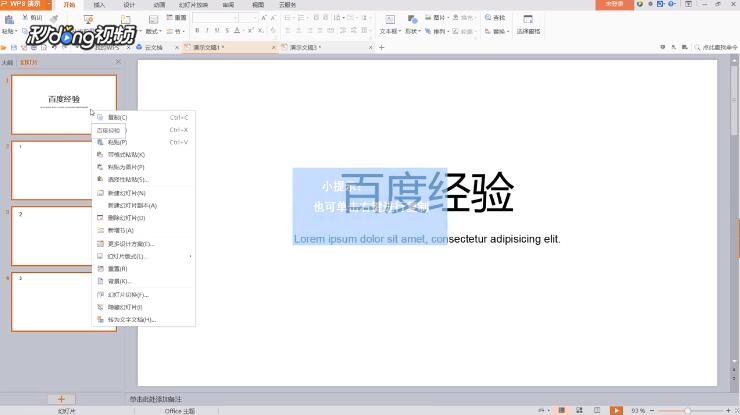Toggle Underline formatting
Image resolution: width=740 pixels, height=415 pixels.
point(217,30)
